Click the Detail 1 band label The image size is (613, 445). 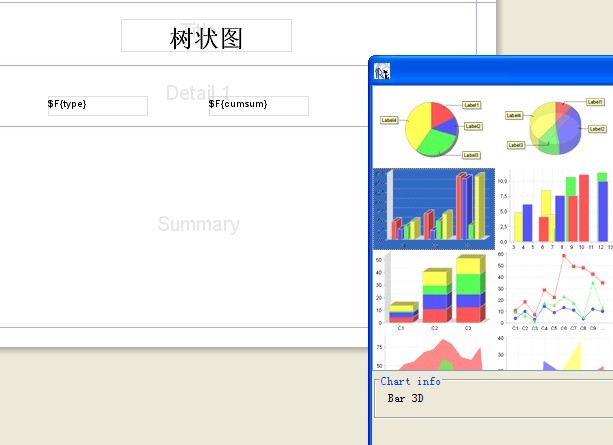198,93
